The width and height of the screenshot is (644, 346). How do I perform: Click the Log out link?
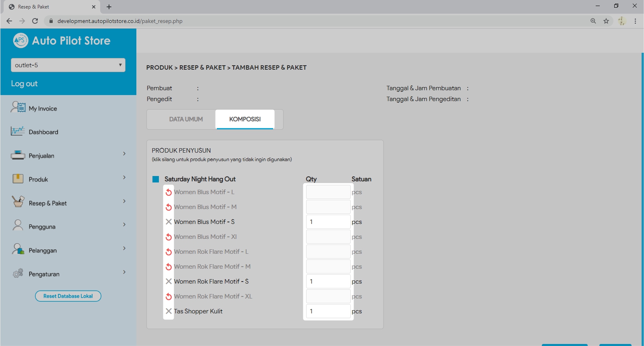24,84
